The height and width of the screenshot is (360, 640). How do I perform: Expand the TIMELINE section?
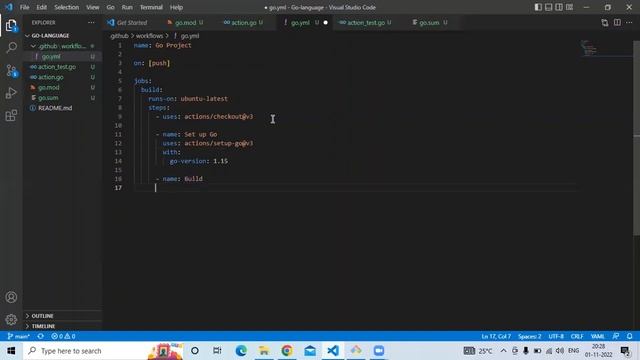pos(43,326)
